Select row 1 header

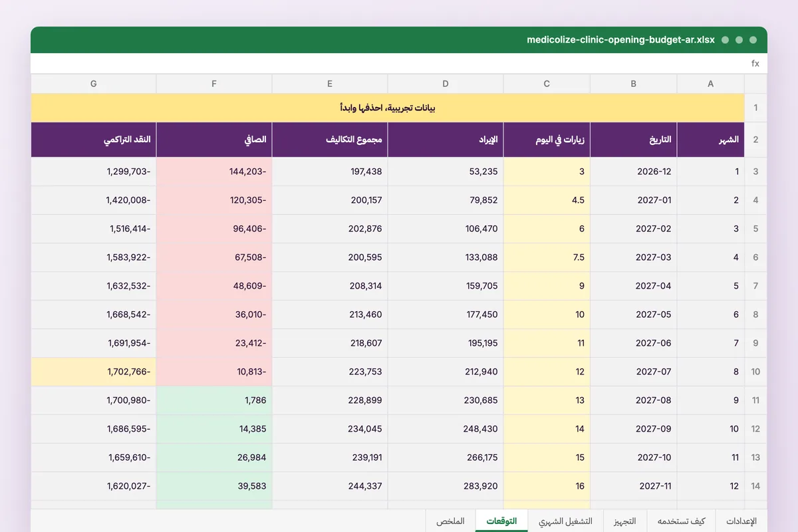point(755,108)
